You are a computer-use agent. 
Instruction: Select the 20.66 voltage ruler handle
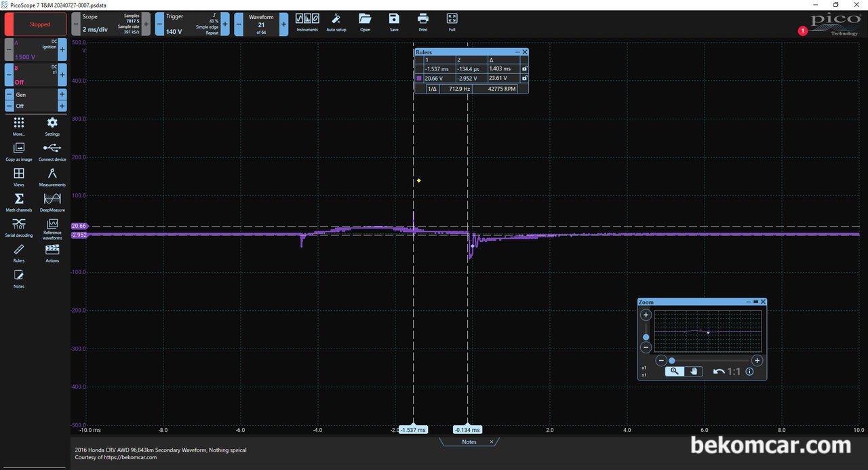tap(79, 226)
